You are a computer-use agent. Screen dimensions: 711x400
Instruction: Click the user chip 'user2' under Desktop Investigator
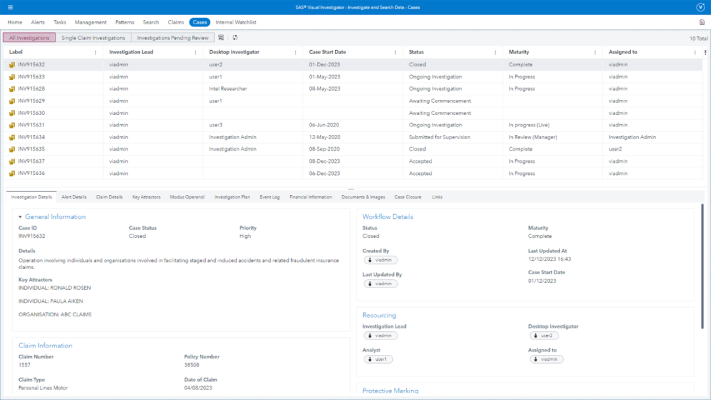point(543,336)
